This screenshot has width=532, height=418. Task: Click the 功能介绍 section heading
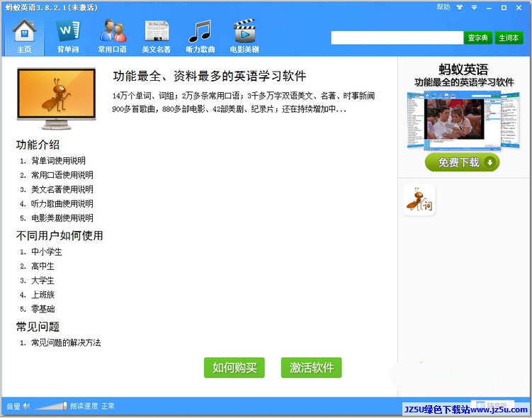[x=38, y=145]
